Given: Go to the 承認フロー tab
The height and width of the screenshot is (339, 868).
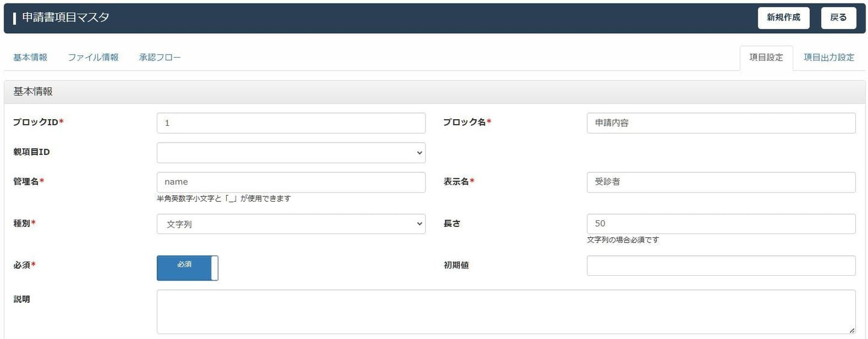Looking at the screenshot, I should [160, 58].
